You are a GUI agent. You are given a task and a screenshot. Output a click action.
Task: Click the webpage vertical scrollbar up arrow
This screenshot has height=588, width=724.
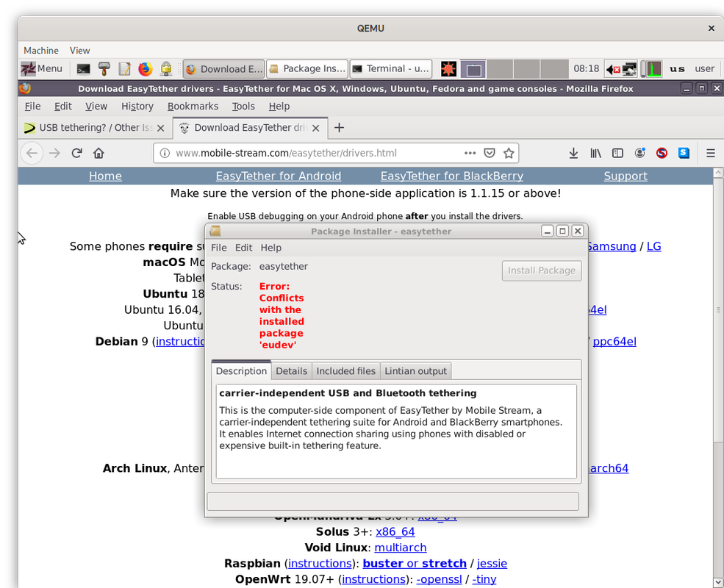tap(718, 173)
